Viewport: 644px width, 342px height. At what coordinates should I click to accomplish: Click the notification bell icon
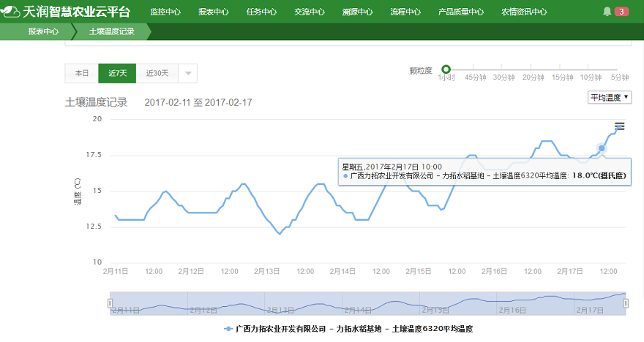coord(607,12)
